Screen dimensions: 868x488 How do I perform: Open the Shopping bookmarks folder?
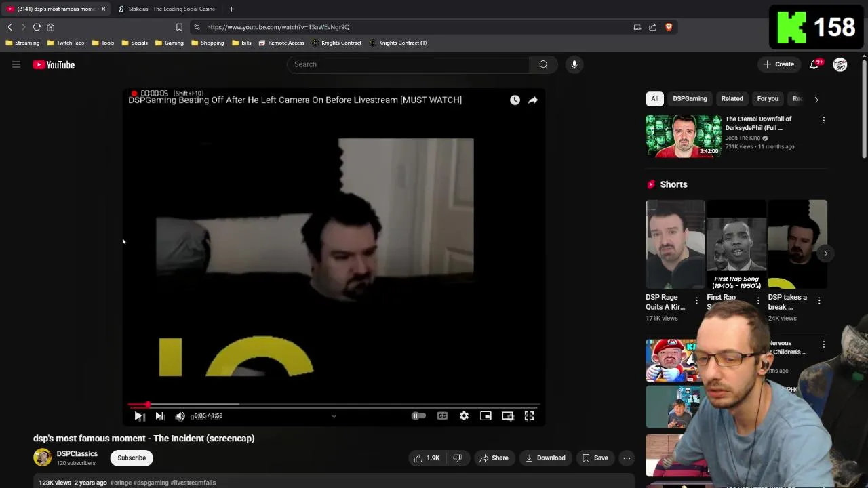pyautogui.click(x=208, y=43)
